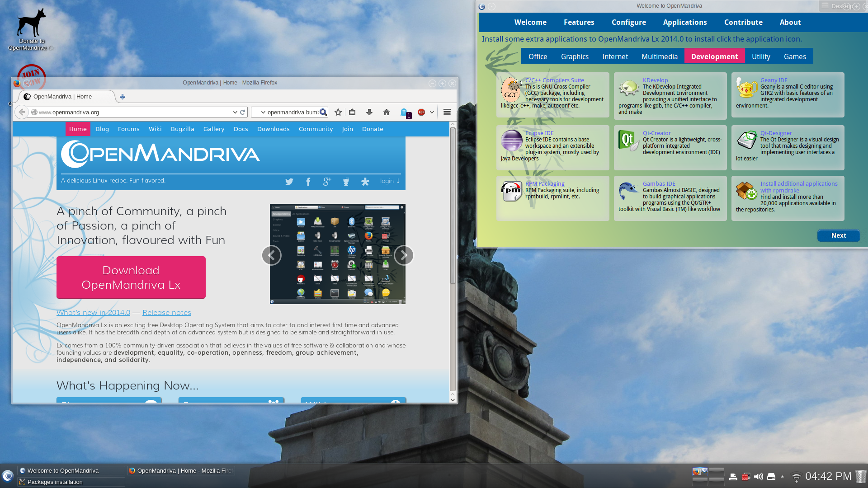The height and width of the screenshot is (488, 868).
Task: Open OpenMandriva Twitter link icon
Action: (x=289, y=182)
